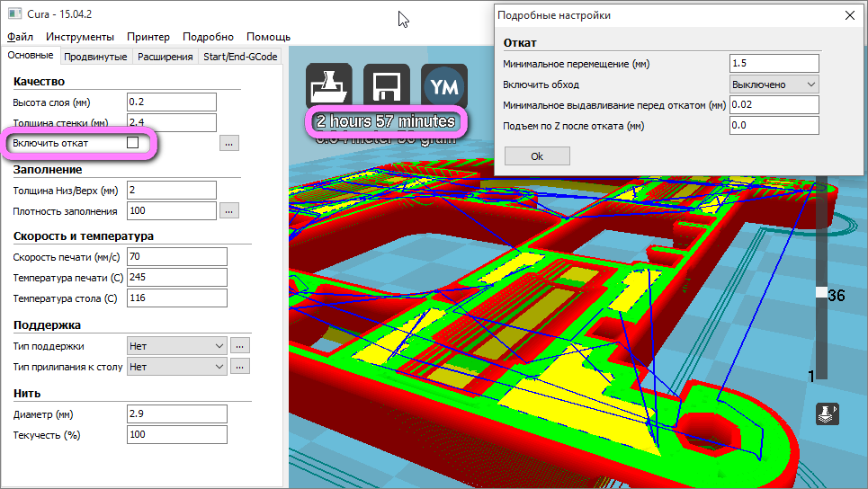Image resolution: width=868 pixels, height=489 pixels.
Task: Expand the Тип поддержки dropdown
Action: coord(177,345)
